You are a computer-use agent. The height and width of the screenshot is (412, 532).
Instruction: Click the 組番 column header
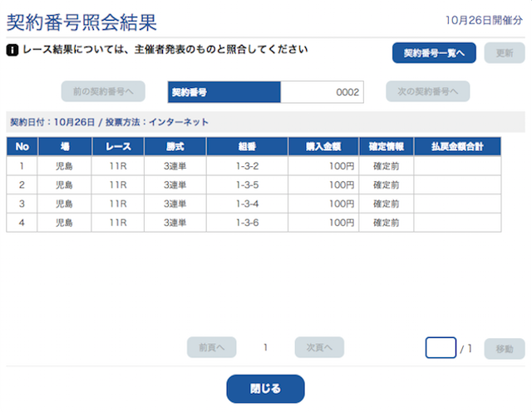247,146
